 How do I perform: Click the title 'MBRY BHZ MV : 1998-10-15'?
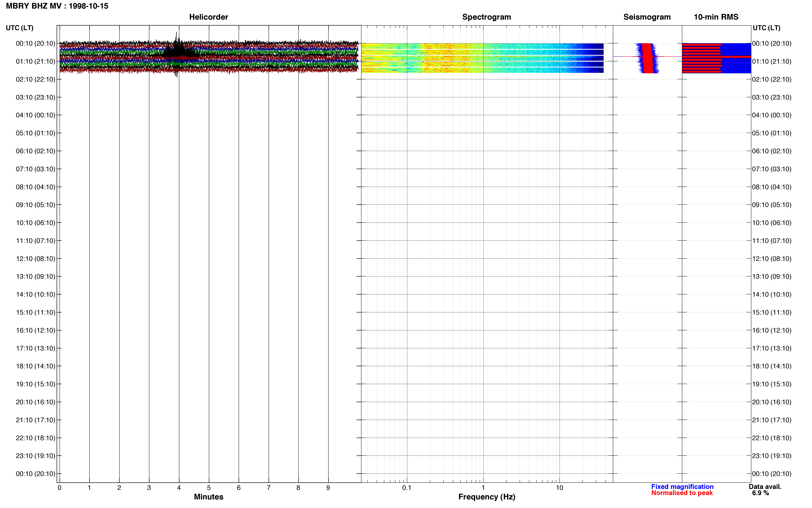pyautogui.click(x=57, y=6)
